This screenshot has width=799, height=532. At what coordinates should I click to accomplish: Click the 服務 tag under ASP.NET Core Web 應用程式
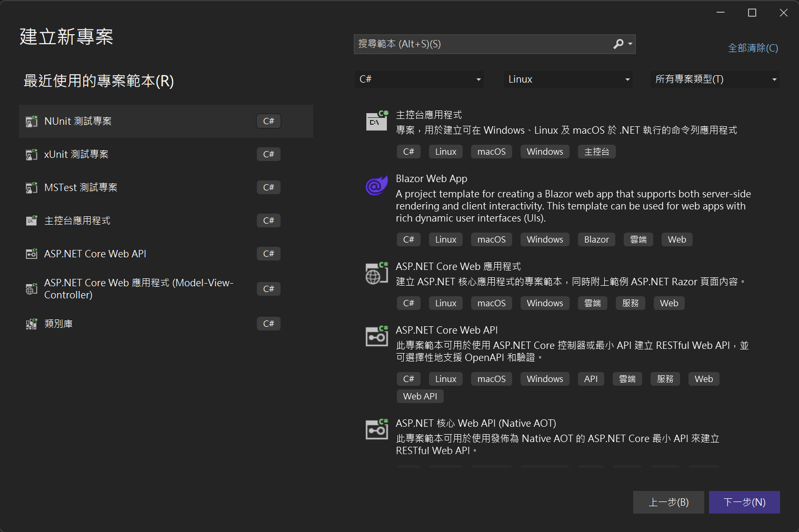[631, 304]
